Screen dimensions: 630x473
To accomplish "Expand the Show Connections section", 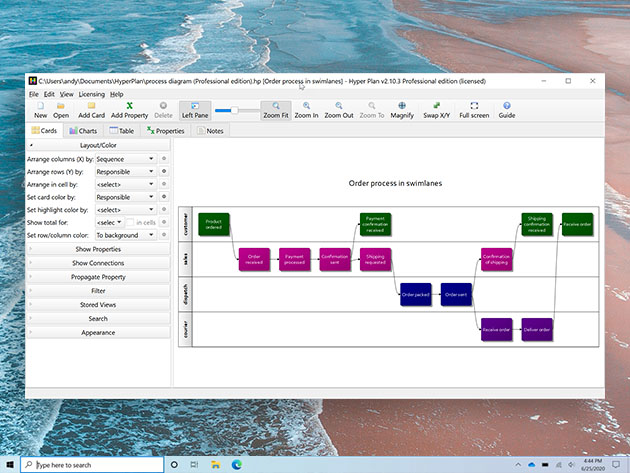I will pos(98,263).
